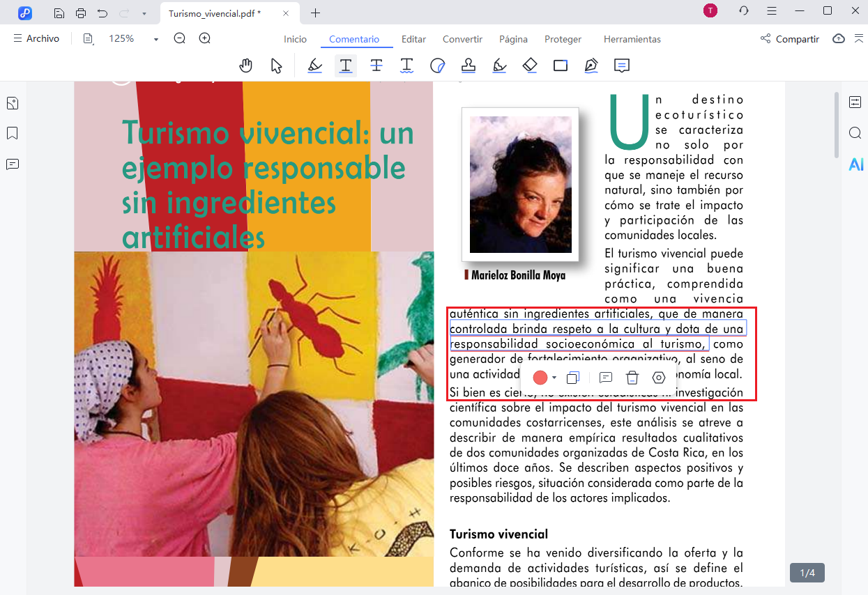Activate the Strikethrough annotation tool
The width and height of the screenshot is (868, 595).
coord(377,65)
